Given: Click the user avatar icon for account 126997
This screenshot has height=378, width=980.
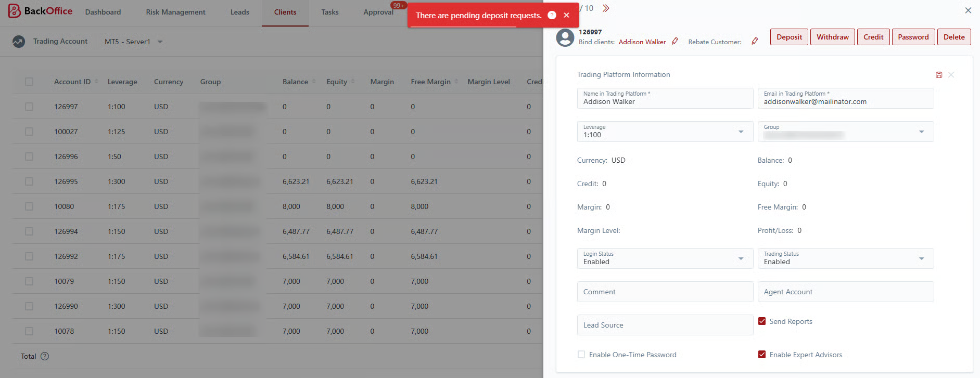Looking at the screenshot, I should tap(565, 37).
